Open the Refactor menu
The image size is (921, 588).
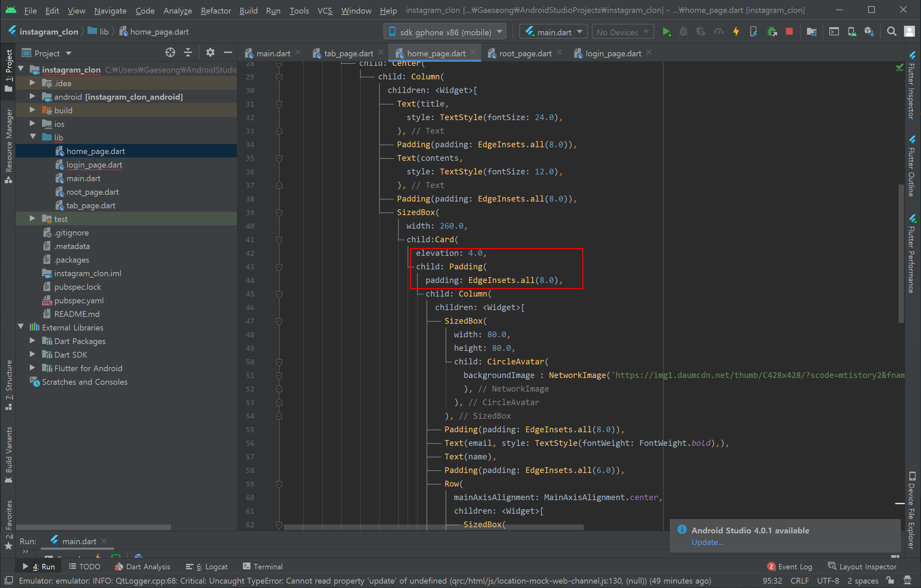click(216, 10)
